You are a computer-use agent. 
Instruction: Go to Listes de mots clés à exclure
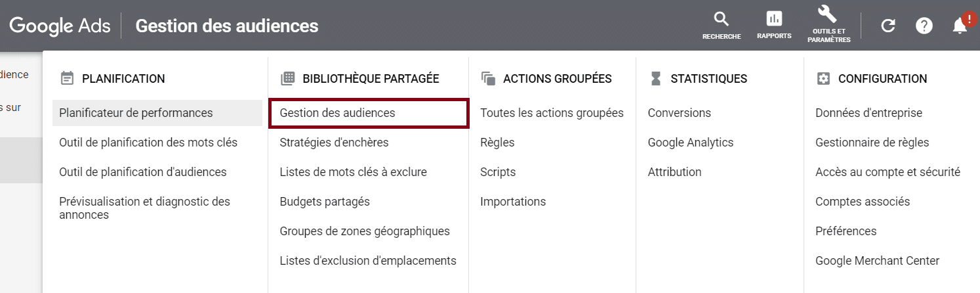(x=353, y=172)
